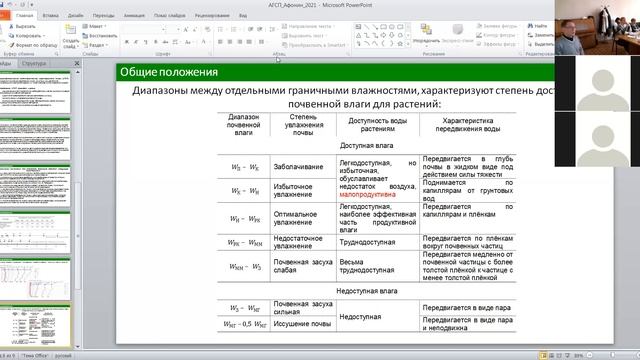Open the Transitions (Переходы) ribbon tab
Screen dimensions: 640x360
tap(103, 16)
